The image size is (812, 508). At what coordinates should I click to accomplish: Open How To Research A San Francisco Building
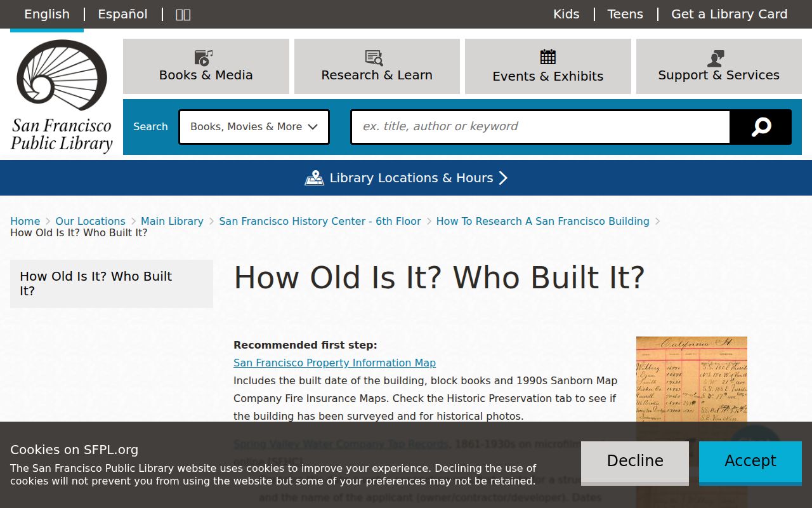(543, 221)
